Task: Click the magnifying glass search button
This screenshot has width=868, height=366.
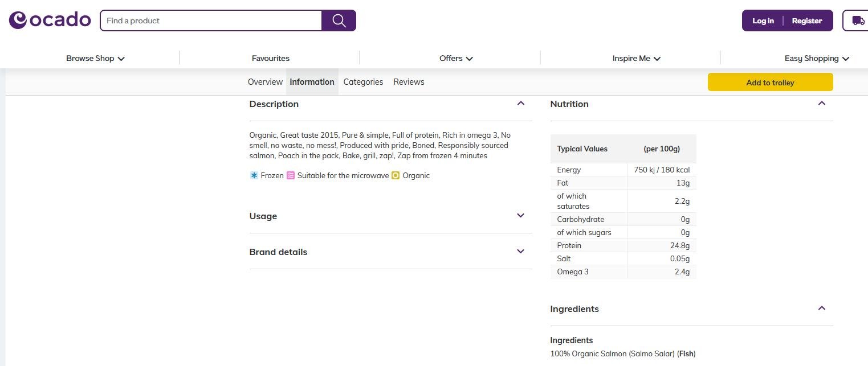Action: pyautogui.click(x=339, y=20)
